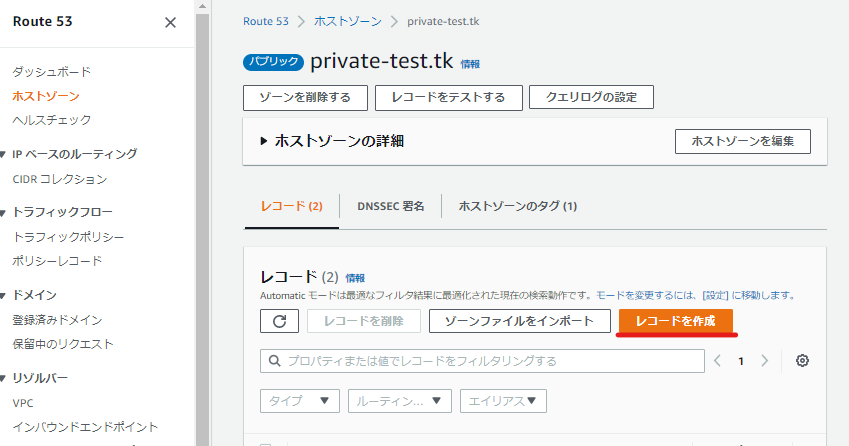The width and height of the screenshot is (849, 446).
Task: Go to next page of records
Action: click(x=765, y=361)
